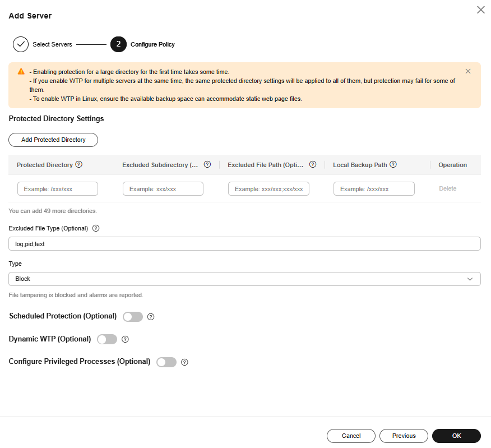The image size is (491, 448).
Task: Click the Operation column header
Action: 452,165
